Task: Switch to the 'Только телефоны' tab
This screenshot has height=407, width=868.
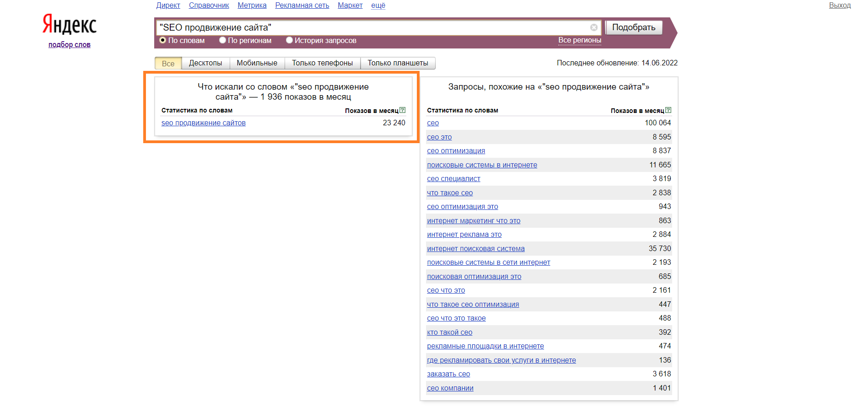Action: click(323, 63)
